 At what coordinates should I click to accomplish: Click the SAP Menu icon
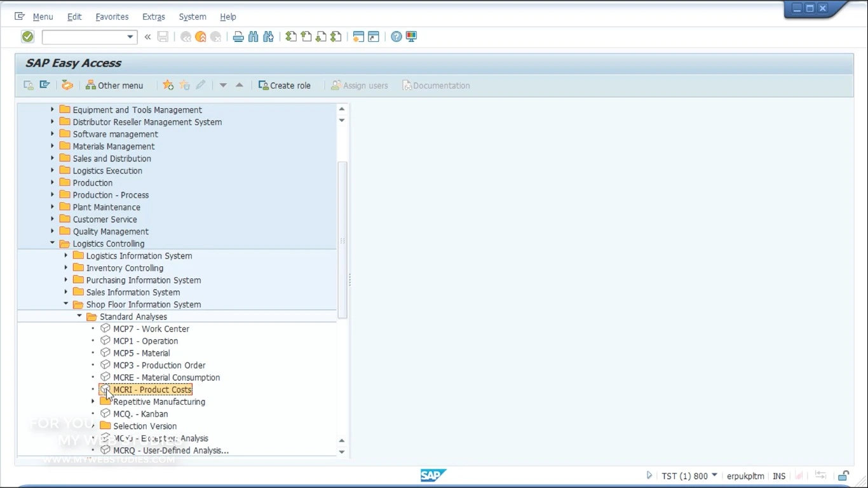(44, 85)
